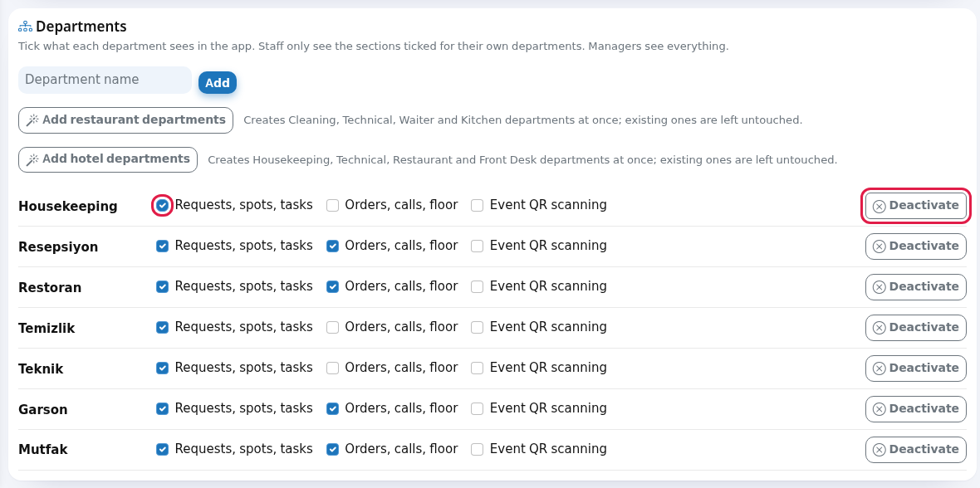Click the X circle icon in Mutfak's Deactivate button
980x488 pixels.
[879, 450]
